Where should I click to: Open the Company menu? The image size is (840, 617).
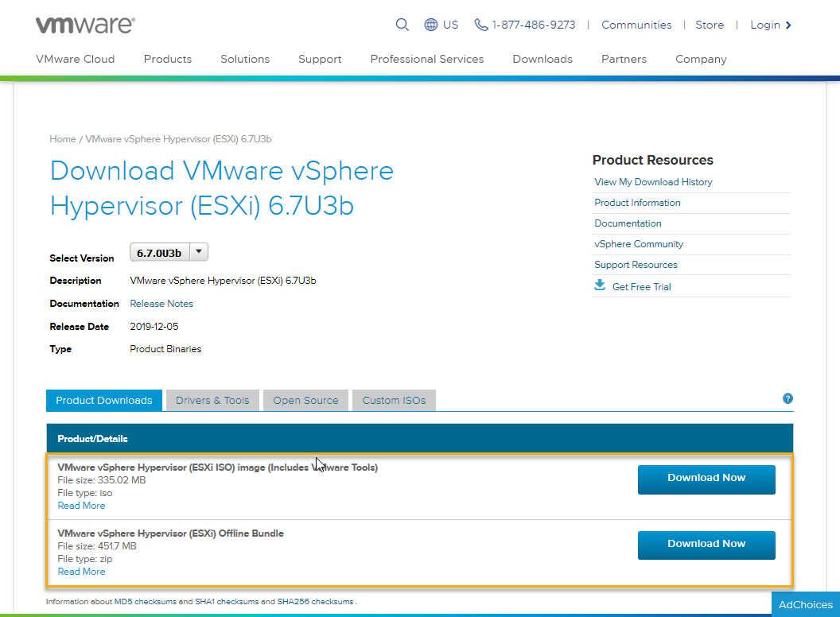702,59
